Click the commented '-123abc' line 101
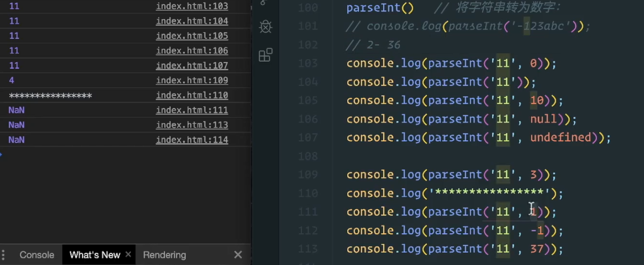 (x=468, y=27)
